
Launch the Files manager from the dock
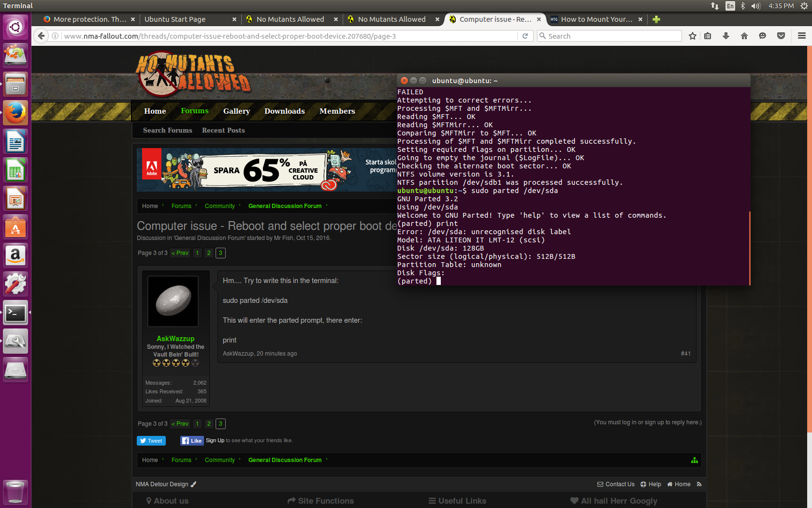point(15,84)
